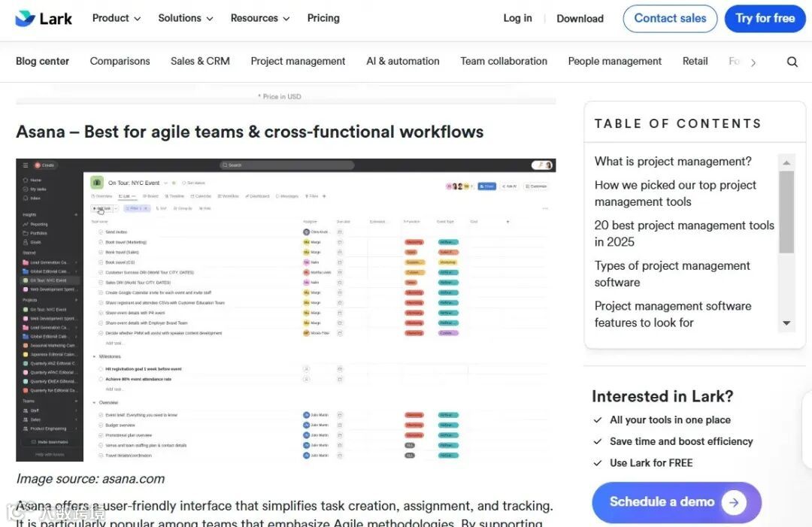Screen dimensions: 812x527
Task: Click the Contact sales button
Action: point(670,19)
